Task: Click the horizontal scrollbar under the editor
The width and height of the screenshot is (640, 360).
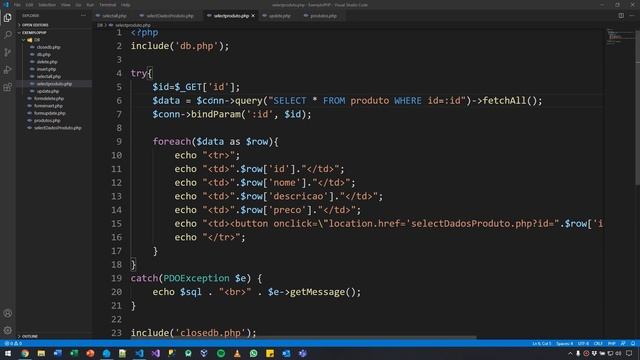Action: [x=304, y=337]
